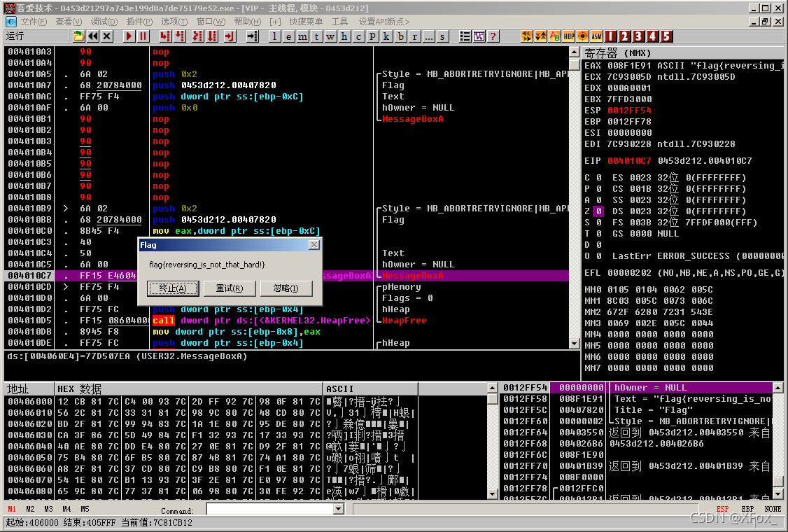This screenshot has height=532, width=788.
Task: Close the Flag message box
Action: (x=314, y=245)
